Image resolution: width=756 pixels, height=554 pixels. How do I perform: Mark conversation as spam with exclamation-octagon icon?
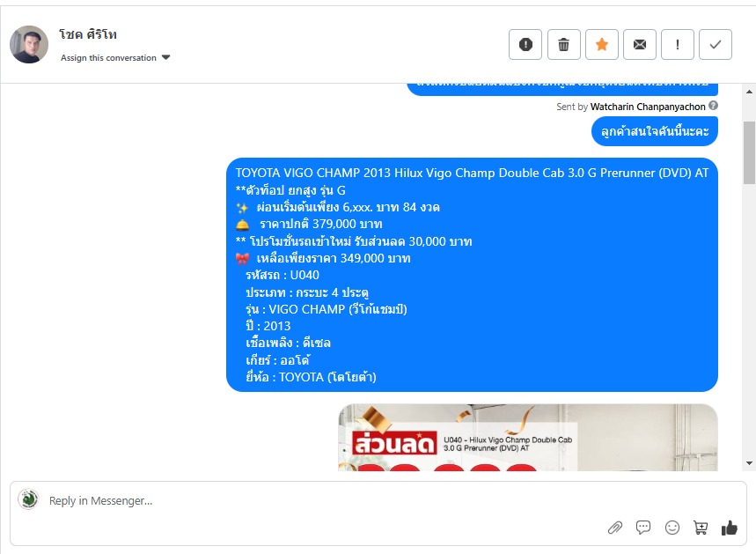coord(525,44)
